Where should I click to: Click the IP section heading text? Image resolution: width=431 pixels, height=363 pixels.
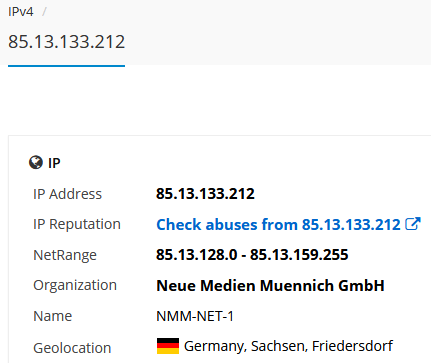coord(54,163)
